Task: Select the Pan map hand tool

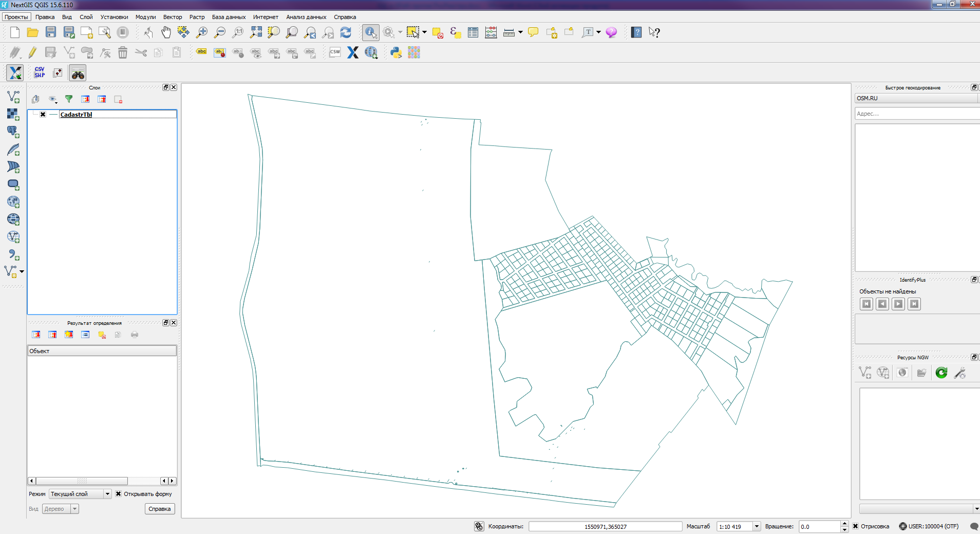Action: point(165,32)
